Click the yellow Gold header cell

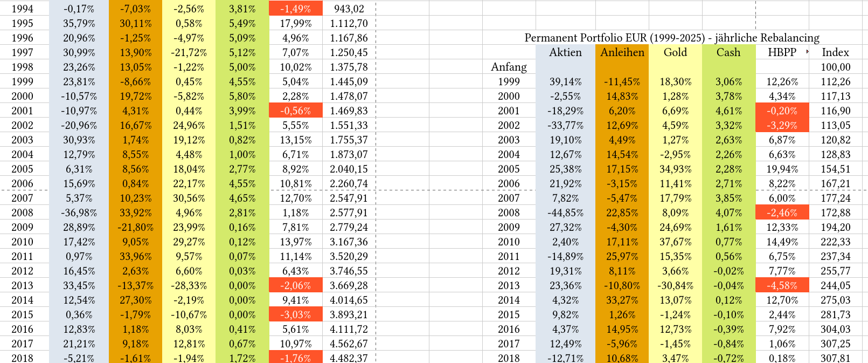675,52
